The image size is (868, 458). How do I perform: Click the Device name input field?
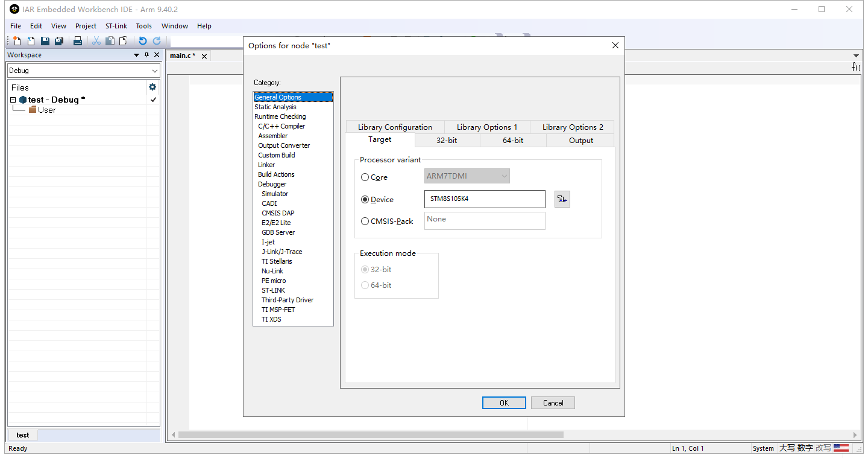coord(485,199)
